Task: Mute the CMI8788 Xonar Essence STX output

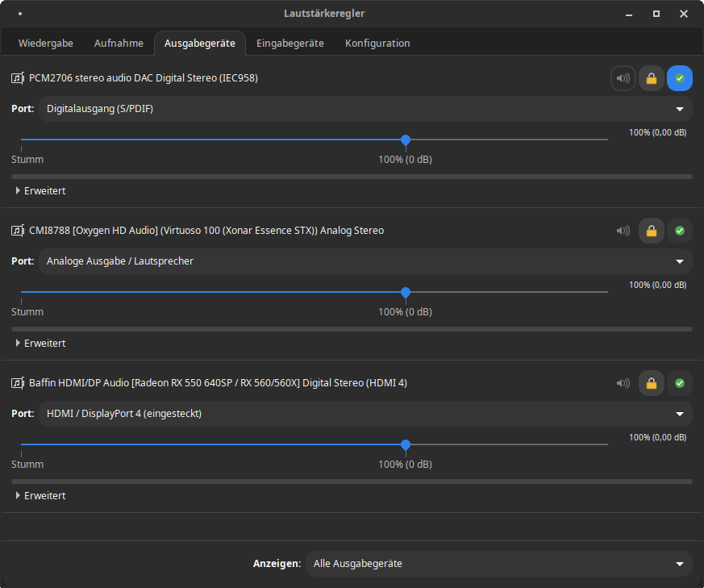Action: (623, 231)
